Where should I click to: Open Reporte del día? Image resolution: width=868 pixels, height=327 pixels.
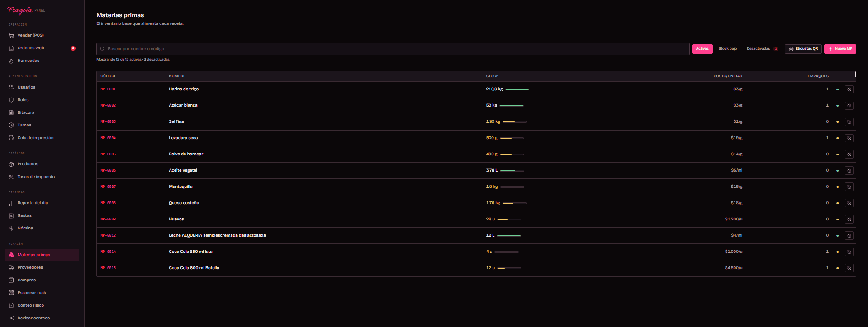(x=42, y=203)
